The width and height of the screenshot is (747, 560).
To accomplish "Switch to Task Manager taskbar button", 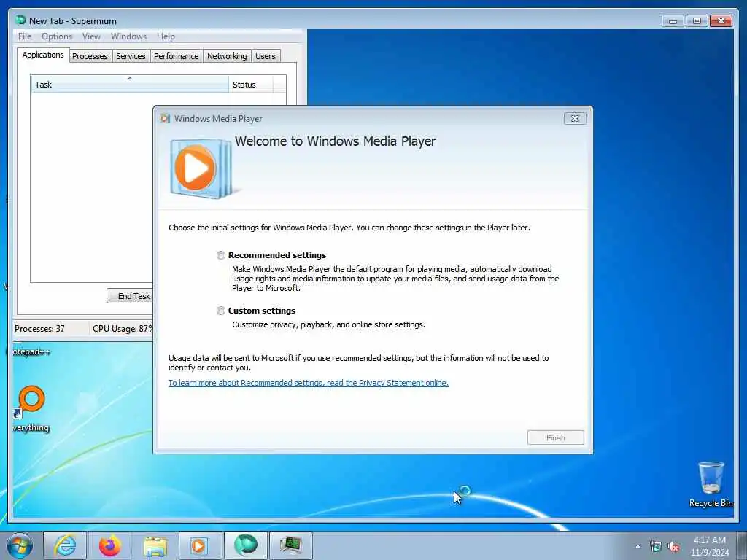I will (x=290, y=545).
